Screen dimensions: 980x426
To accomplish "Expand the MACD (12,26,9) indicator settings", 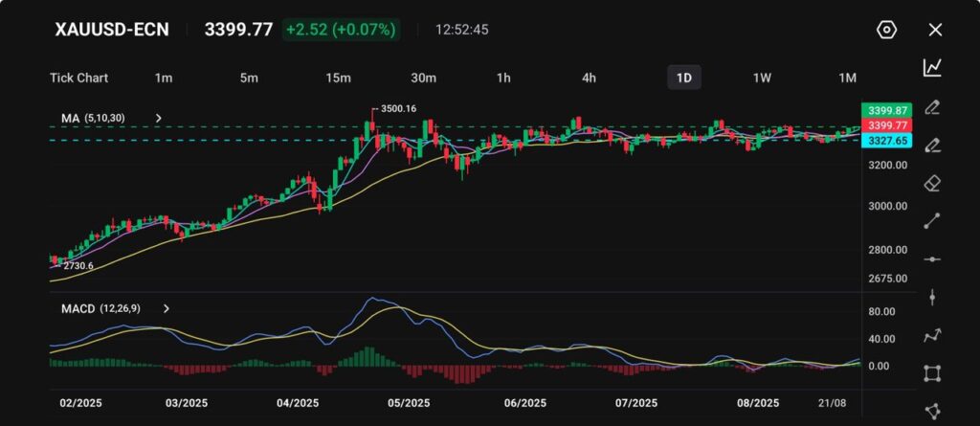I will coord(167,309).
